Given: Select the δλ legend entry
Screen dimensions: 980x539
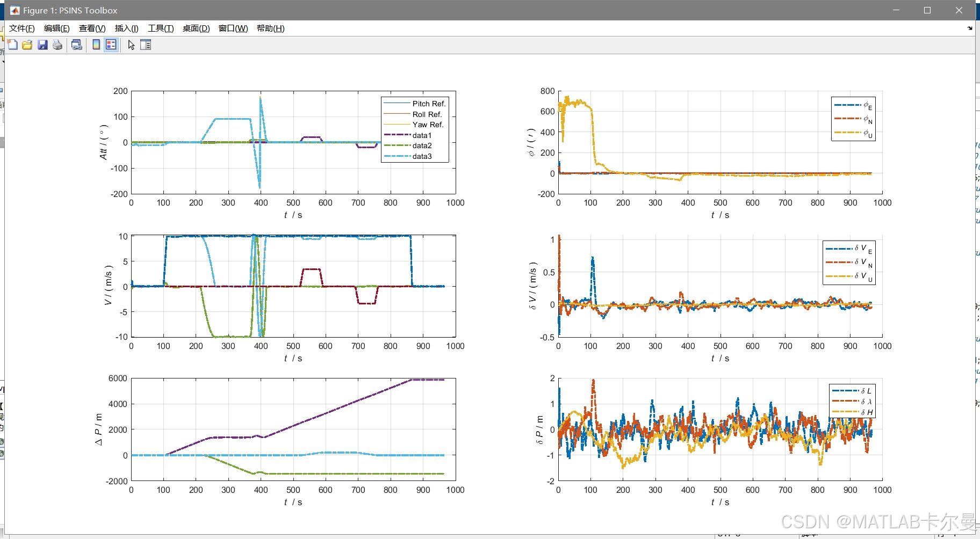Looking at the screenshot, I should [x=853, y=402].
